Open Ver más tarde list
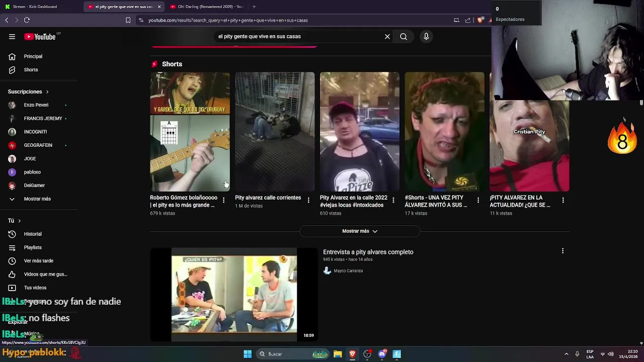The height and width of the screenshot is (362, 644). pyautogui.click(x=39, y=261)
